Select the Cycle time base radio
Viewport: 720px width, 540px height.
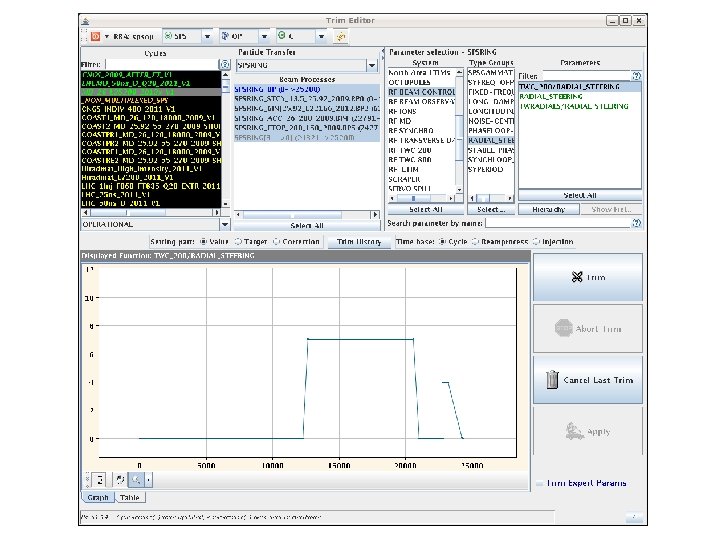click(442, 242)
